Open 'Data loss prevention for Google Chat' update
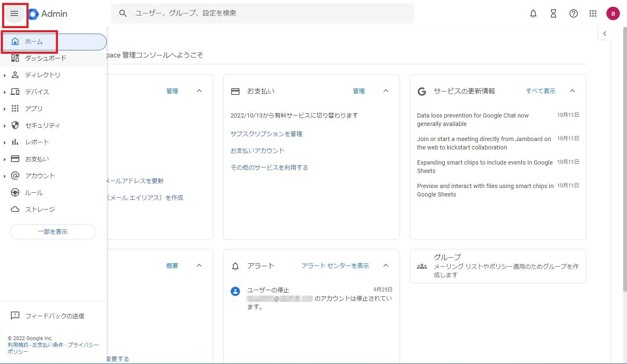 (x=498, y=120)
